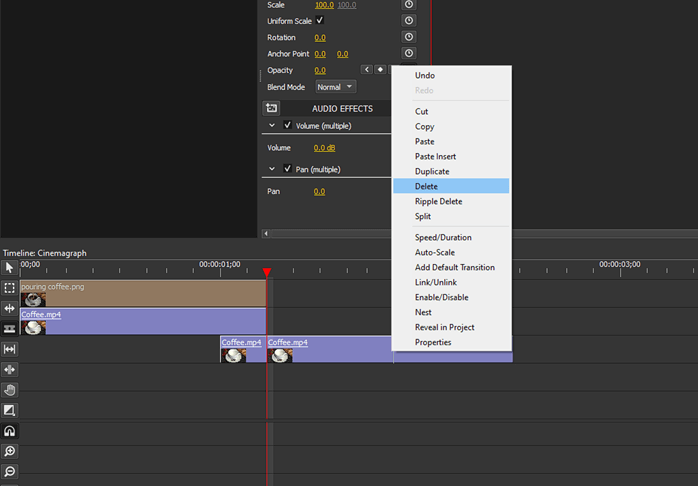The height and width of the screenshot is (486, 698).
Task: Disable the Volume (multiple) effect checkbox
Action: [288, 126]
